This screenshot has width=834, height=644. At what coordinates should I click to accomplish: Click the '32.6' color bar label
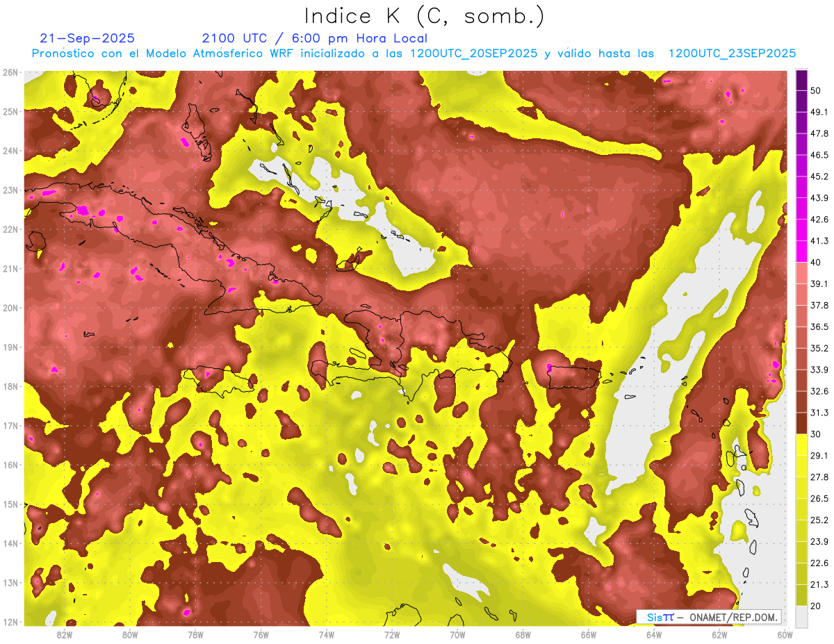(819, 391)
